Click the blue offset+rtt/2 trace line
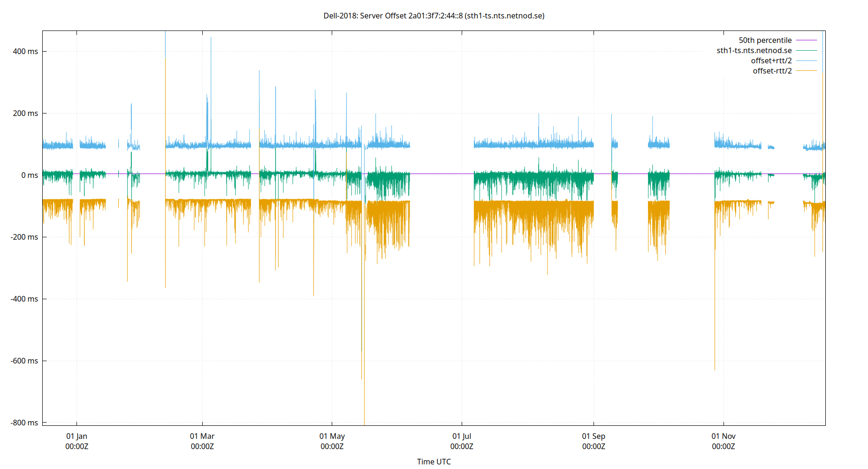 [516, 145]
